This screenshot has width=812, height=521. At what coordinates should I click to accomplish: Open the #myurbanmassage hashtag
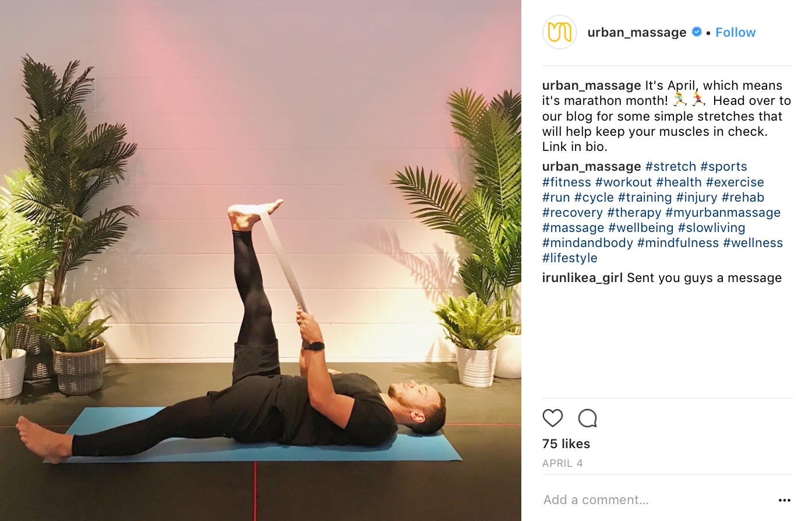click(723, 213)
